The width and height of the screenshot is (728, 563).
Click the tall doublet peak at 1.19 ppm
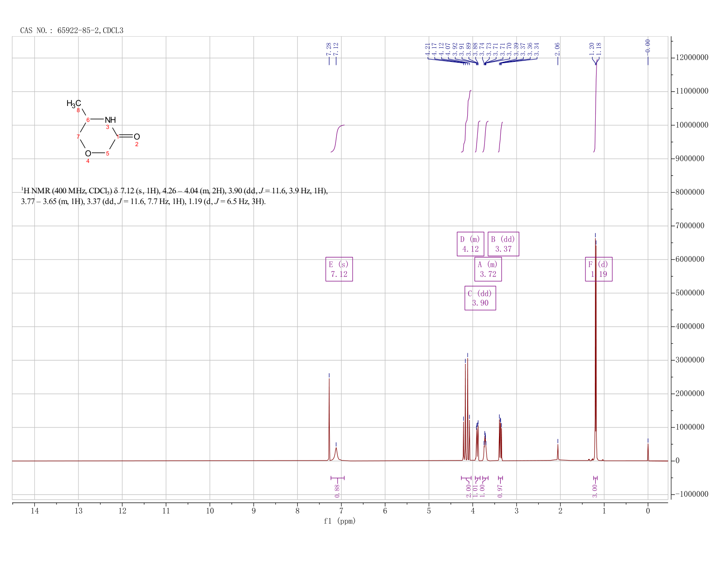(x=596, y=349)
